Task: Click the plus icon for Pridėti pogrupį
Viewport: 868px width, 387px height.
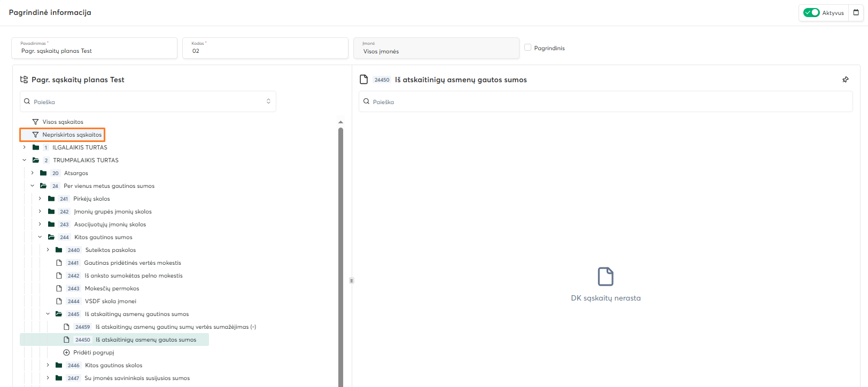Action: (x=67, y=352)
